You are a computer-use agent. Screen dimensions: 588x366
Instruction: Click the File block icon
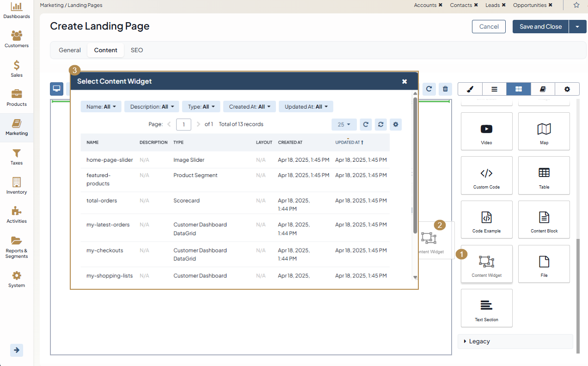[544, 262]
